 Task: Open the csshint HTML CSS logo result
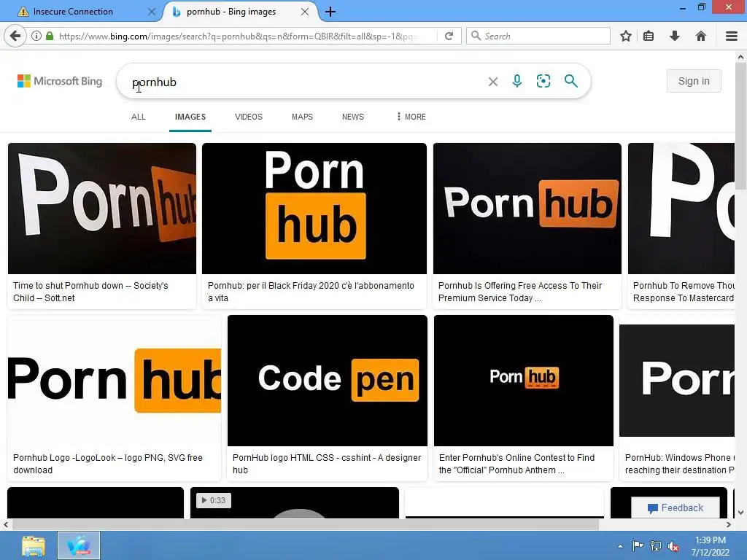(x=327, y=463)
